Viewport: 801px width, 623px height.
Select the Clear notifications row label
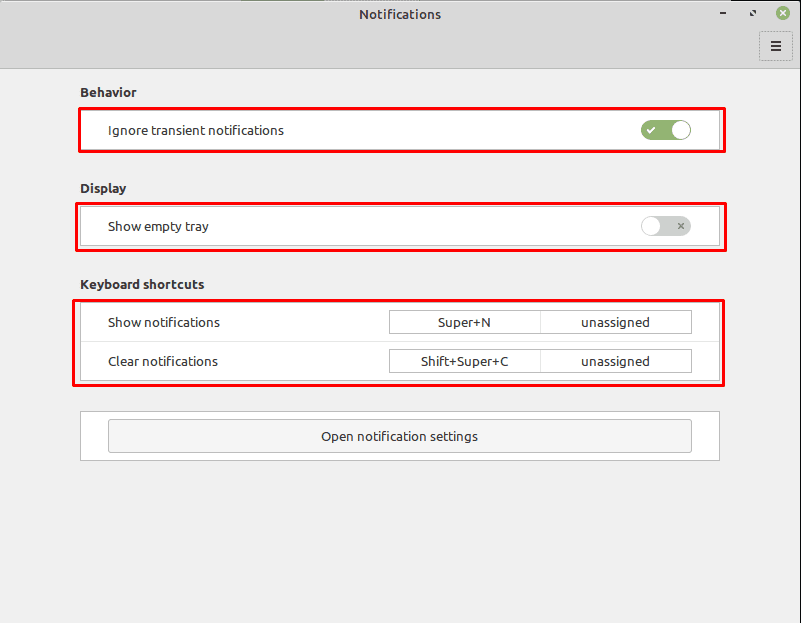tap(163, 362)
